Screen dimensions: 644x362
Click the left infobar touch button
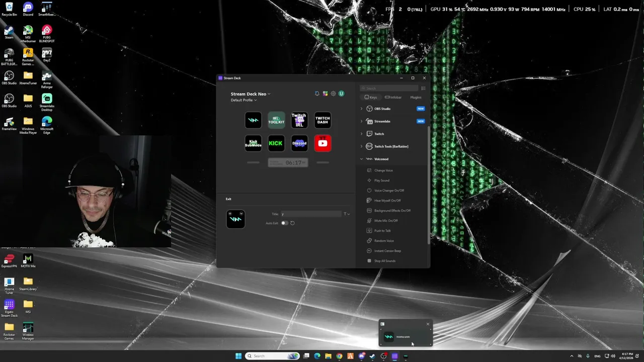point(253,162)
